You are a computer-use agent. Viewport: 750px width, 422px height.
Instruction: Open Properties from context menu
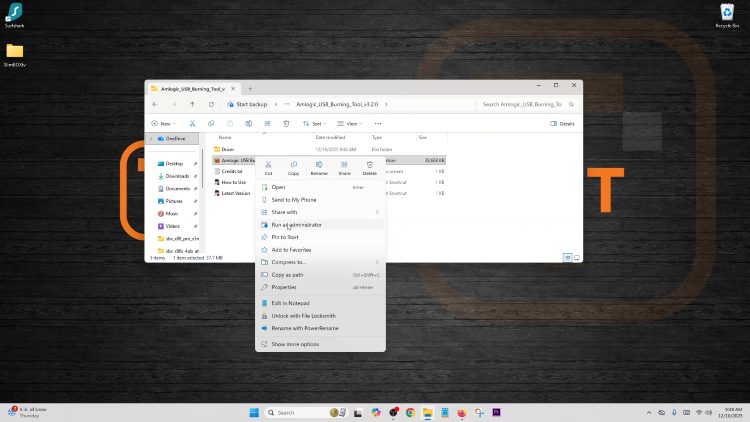[320, 287]
